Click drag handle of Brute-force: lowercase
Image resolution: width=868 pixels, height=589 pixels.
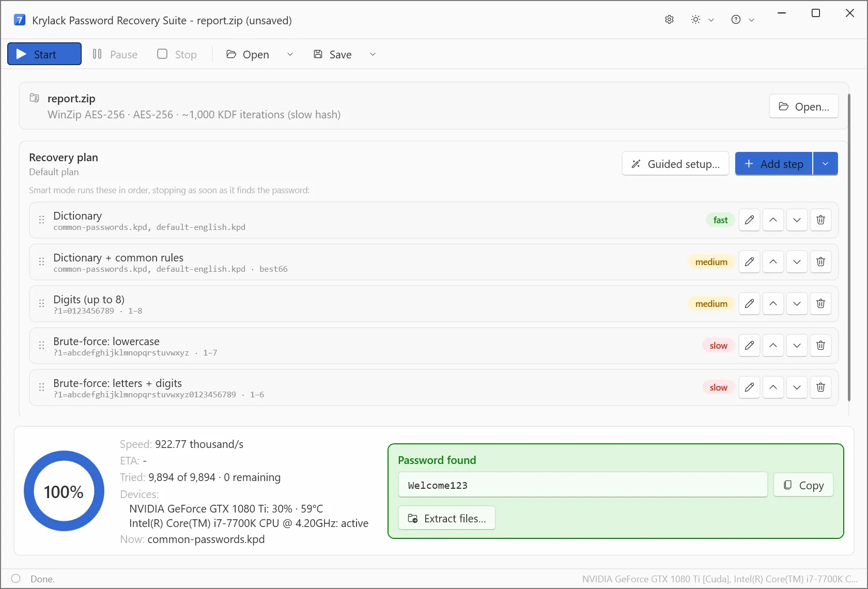42,346
